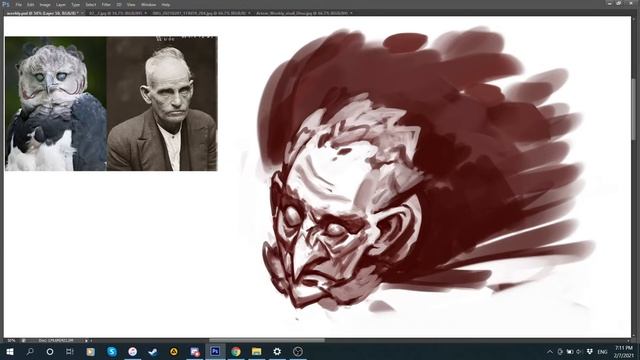Open Skype from the taskbar
This screenshot has width=640, height=360.
point(112,351)
